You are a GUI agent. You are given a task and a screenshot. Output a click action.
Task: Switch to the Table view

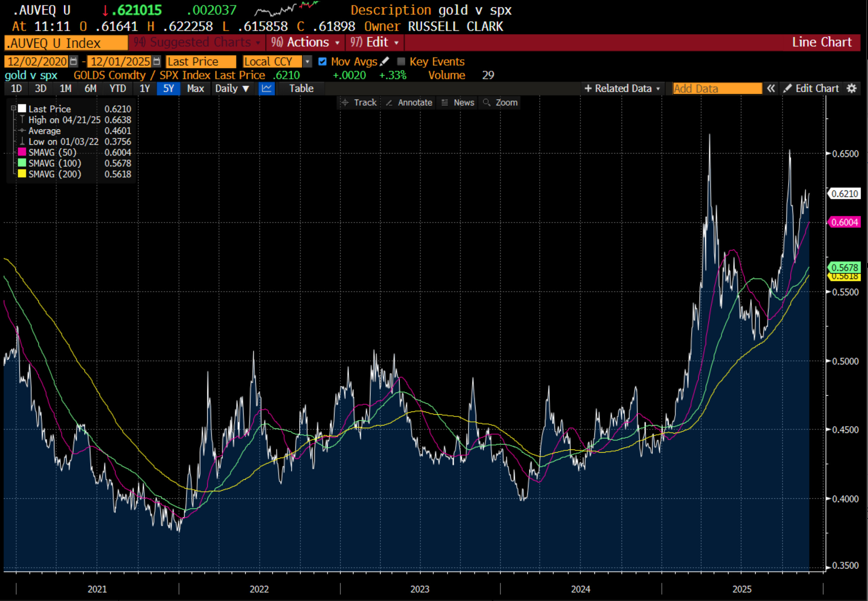[x=301, y=88]
